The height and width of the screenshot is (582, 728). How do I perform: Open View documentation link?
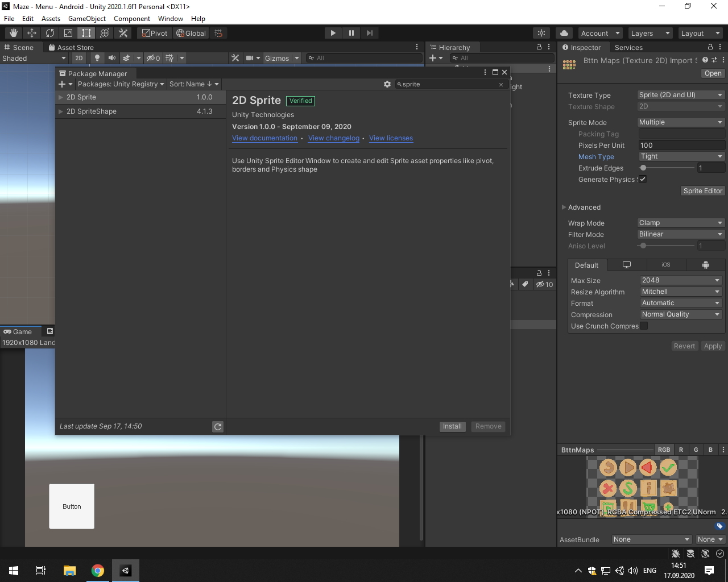pos(264,138)
